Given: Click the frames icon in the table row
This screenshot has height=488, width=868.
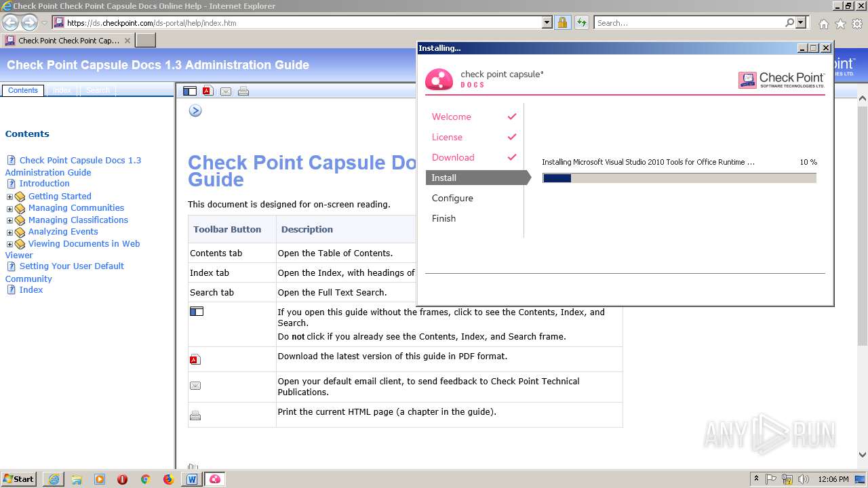Looking at the screenshot, I should click(x=197, y=312).
